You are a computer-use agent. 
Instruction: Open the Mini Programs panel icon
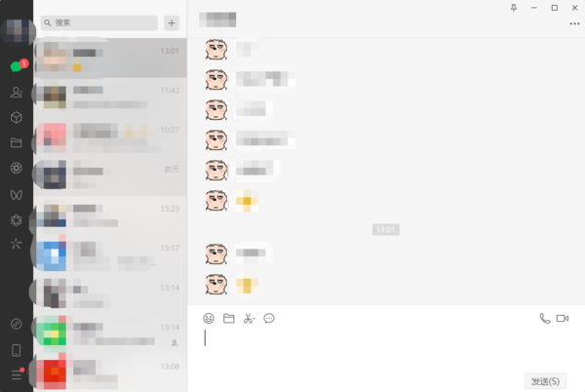click(x=16, y=324)
